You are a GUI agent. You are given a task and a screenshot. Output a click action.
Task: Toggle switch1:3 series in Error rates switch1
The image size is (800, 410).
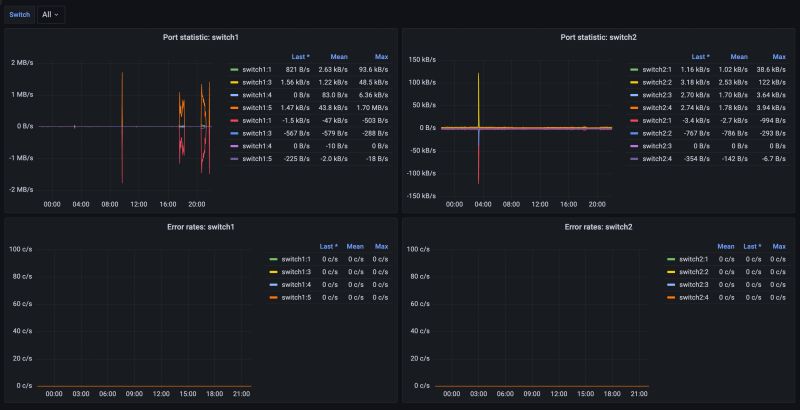click(x=296, y=272)
